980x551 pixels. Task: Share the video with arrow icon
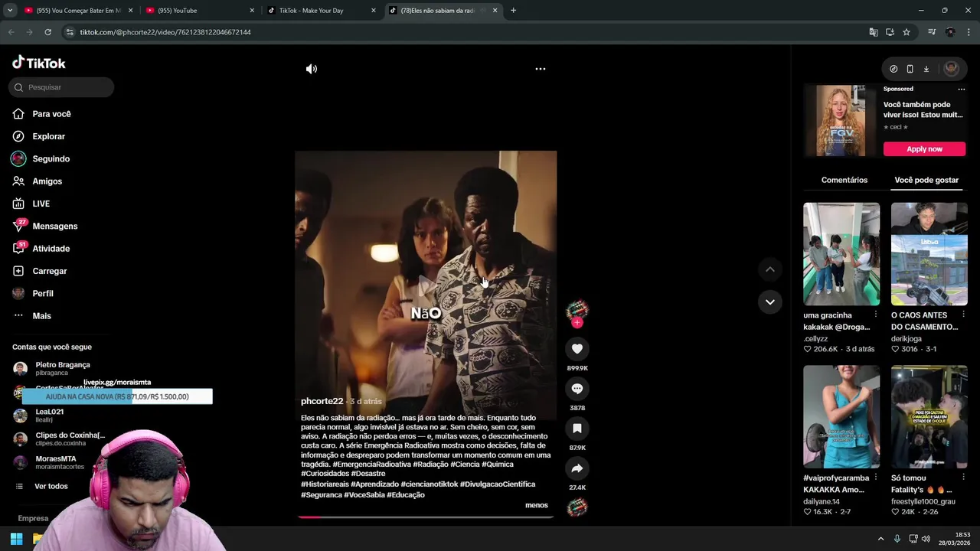[577, 468]
